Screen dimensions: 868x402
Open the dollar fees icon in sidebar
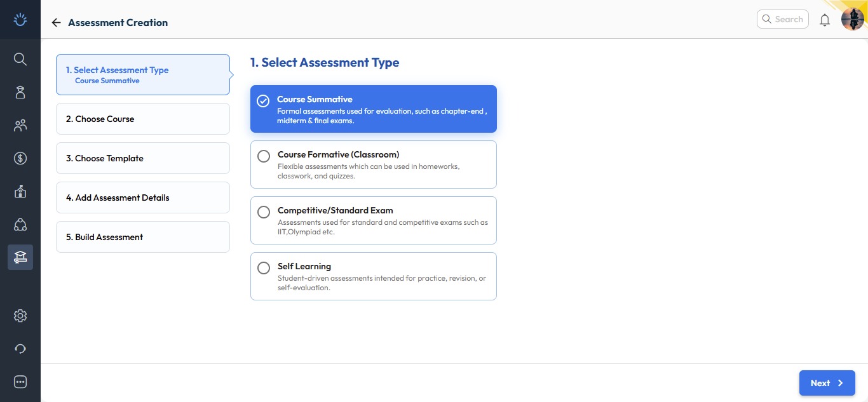pyautogui.click(x=20, y=158)
